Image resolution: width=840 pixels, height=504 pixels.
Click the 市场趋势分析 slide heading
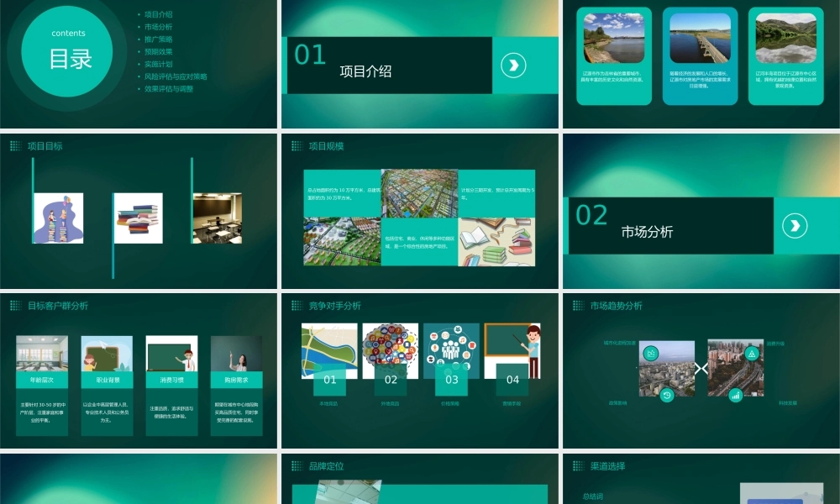coord(616,306)
